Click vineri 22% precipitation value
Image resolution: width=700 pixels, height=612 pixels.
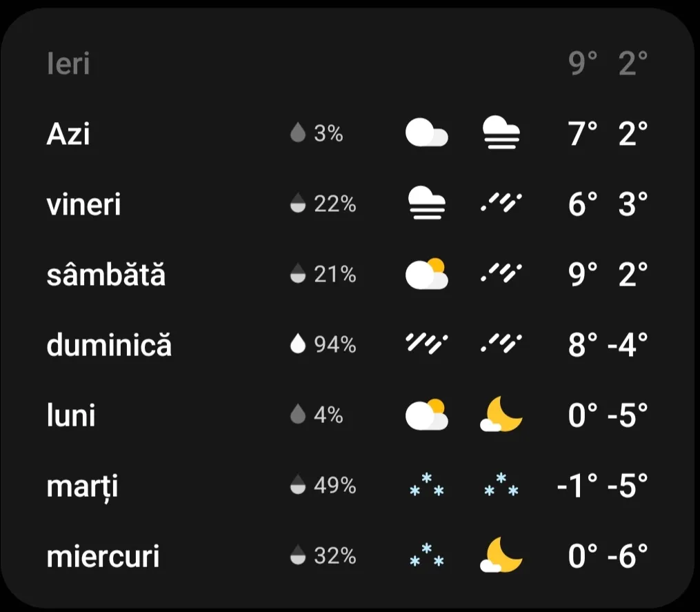point(335,204)
